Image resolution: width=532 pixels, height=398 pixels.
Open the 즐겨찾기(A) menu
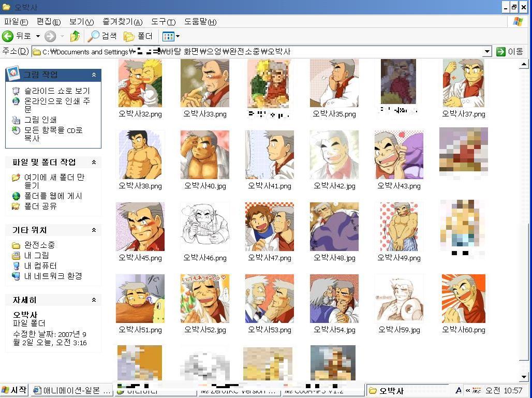123,22
